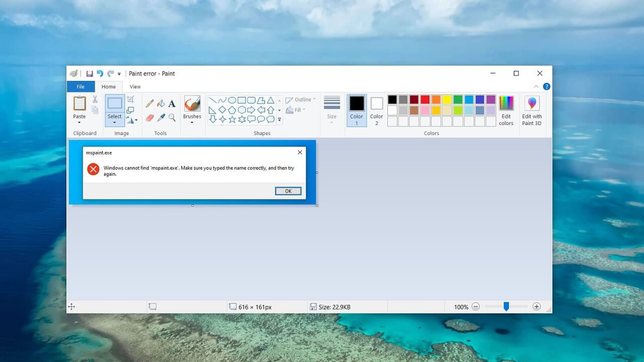Click the Paste clipboard icon
Screen dimensions: 644x362
pos(79,103)
